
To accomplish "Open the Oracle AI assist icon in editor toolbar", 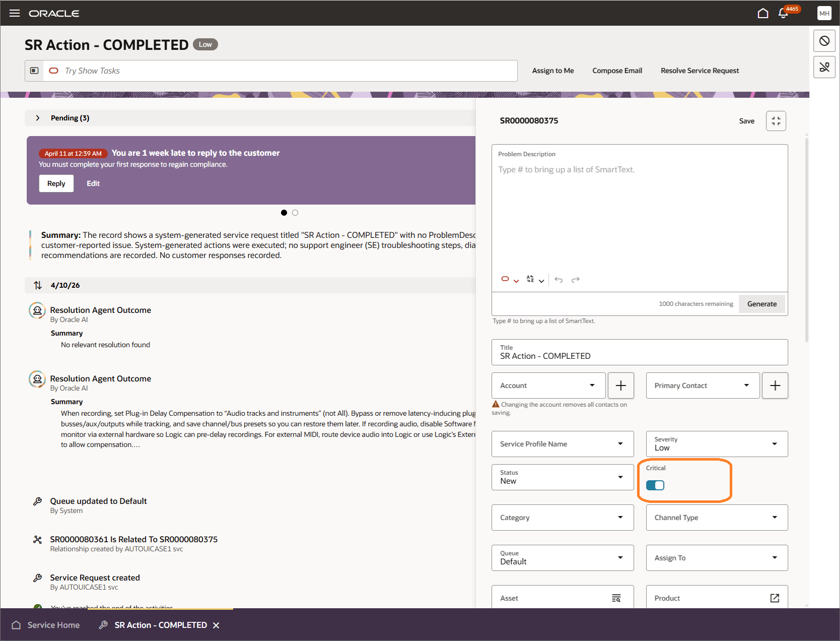I will pos(510,280).
